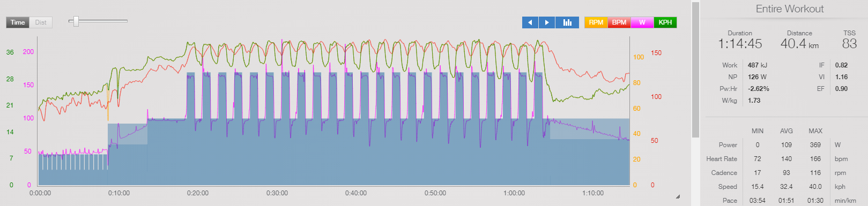The height and width of the screenshot is (206, 868).
Task: Click the EF value 0.90
Action: pyautogui.click(x=841, y=89)
